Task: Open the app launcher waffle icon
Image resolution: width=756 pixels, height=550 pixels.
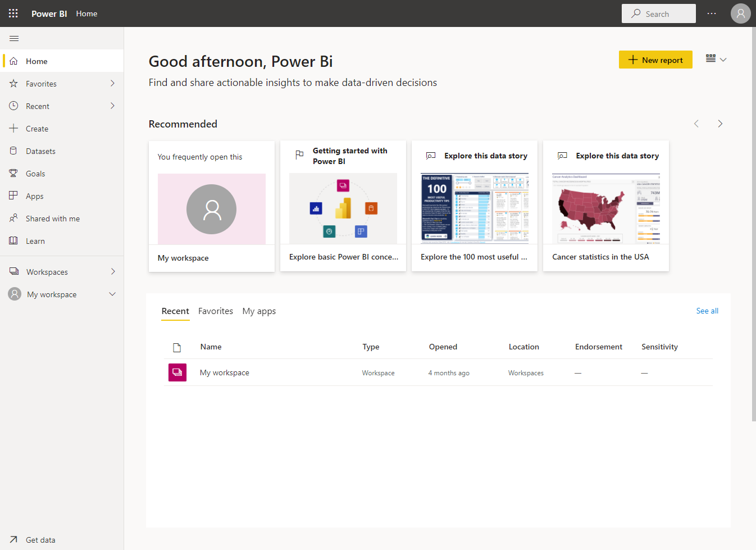Action: pyautogui.click(x=13, y=13)
